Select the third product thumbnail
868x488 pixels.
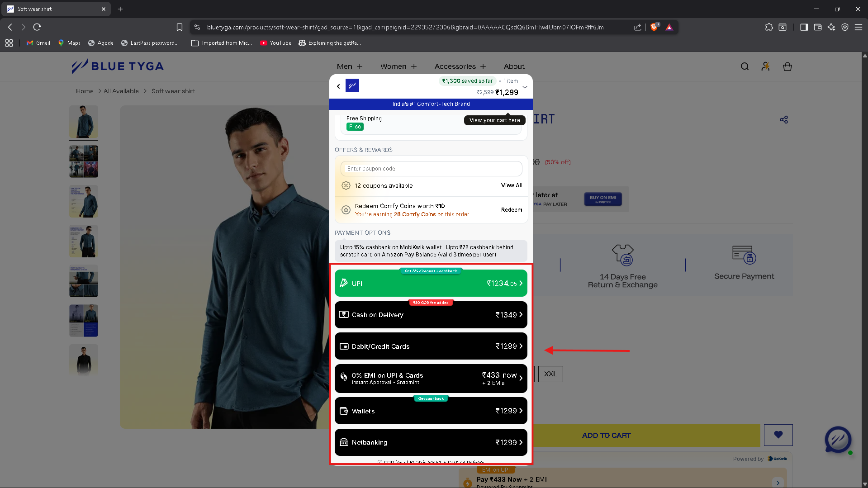point(84,201)
